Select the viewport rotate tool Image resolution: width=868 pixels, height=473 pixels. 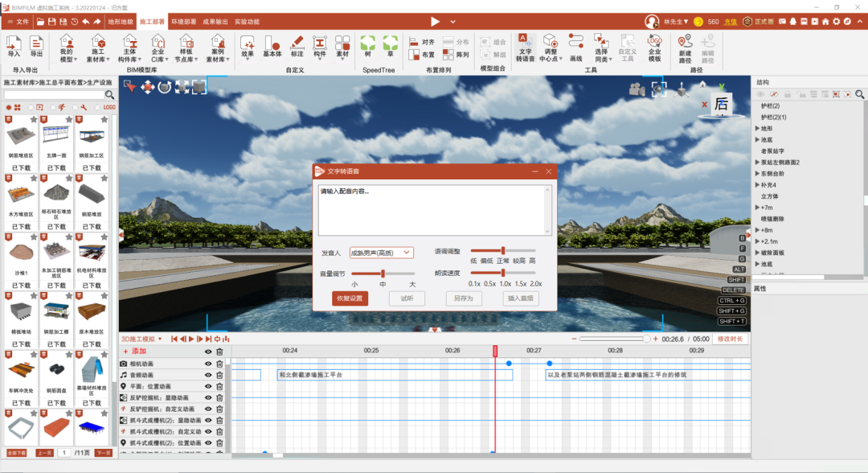[165, 87]
